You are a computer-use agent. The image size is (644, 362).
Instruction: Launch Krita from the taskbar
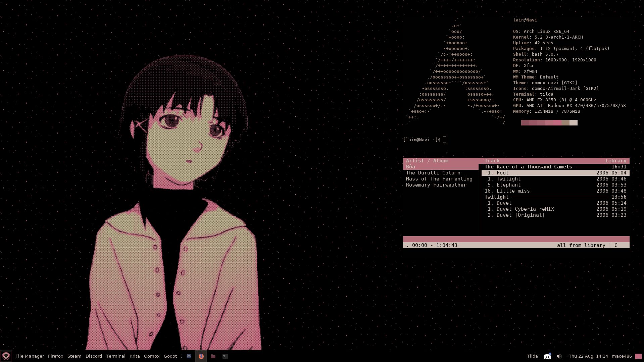pyautogui.click(x=134, y=356)
